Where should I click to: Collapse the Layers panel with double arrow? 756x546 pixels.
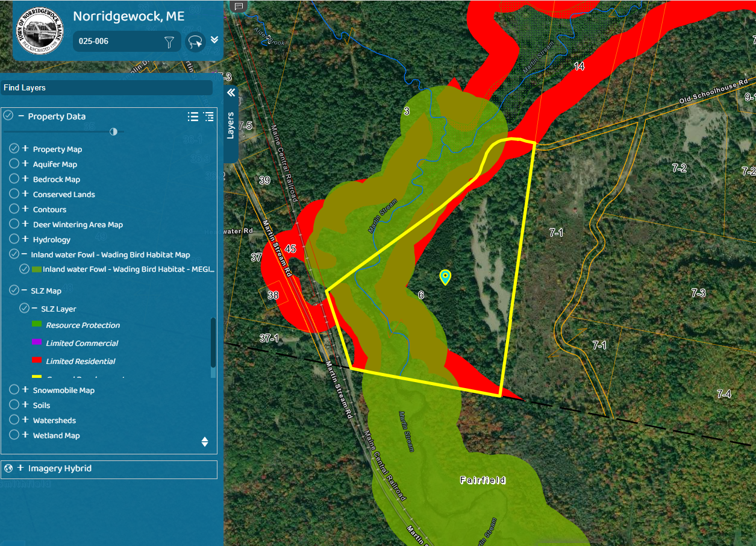(x=230, y=93)
